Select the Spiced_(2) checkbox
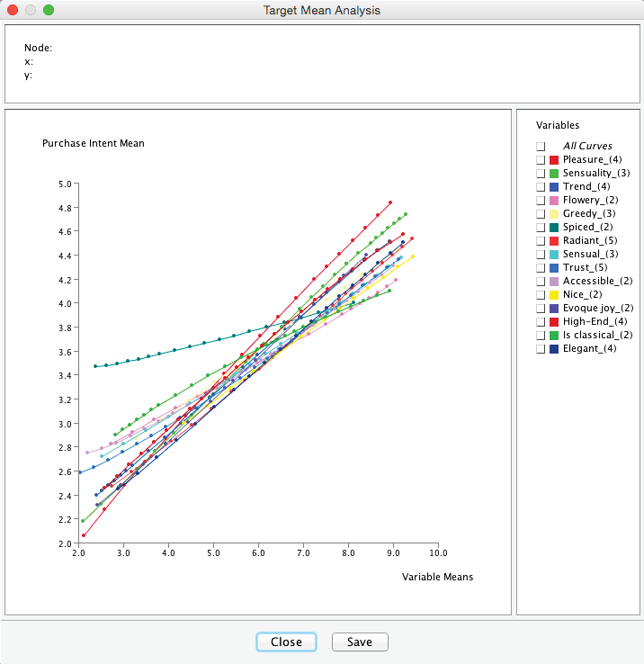Image resolution: width=644 pixels, height=664 pixels. [x=541, y=227]
